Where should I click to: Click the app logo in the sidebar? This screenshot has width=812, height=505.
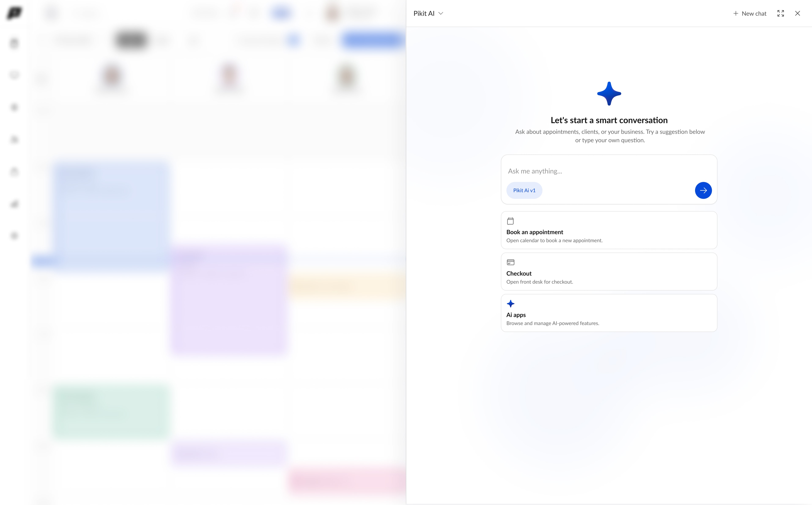click(x=14, y=13)
